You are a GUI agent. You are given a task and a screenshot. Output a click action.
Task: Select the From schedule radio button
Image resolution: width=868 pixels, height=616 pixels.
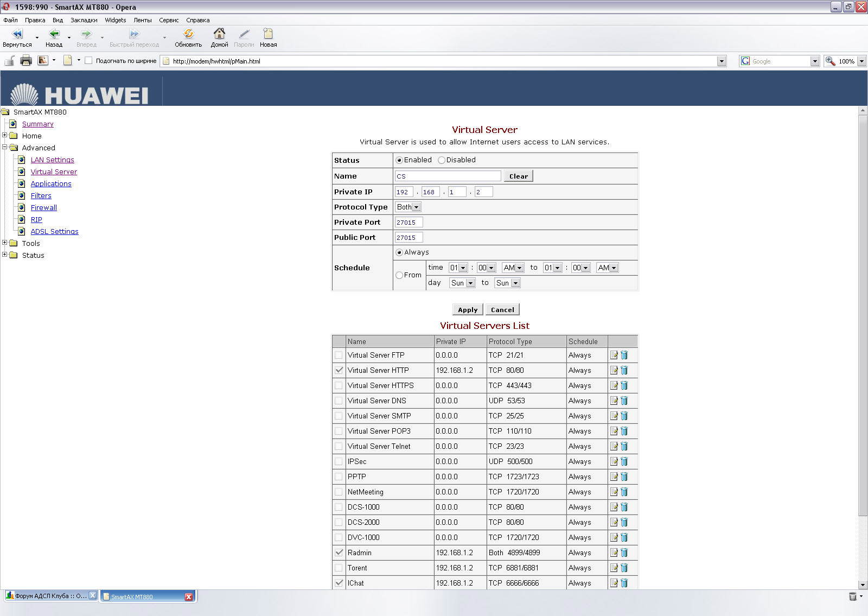coord(399,275)
